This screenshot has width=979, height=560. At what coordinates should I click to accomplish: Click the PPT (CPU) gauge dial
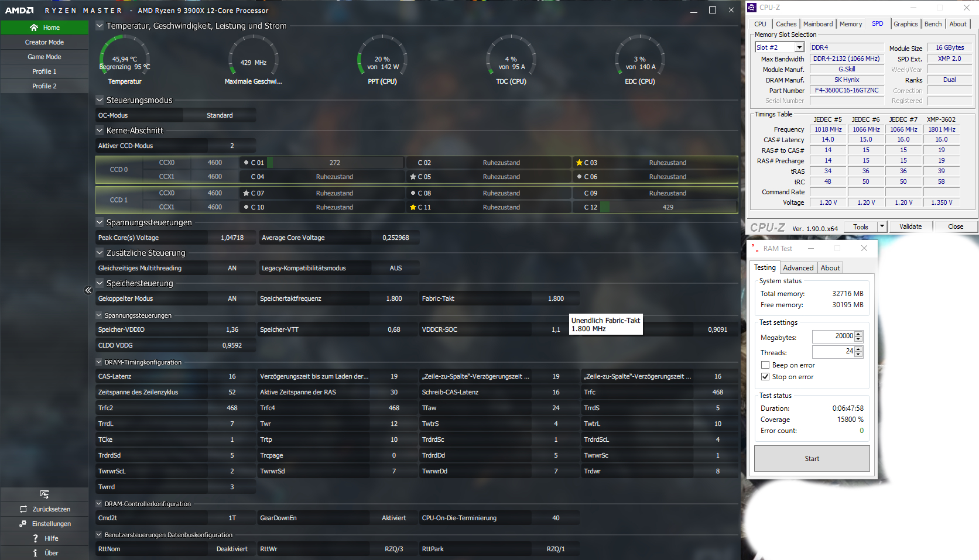pyautogui.click(x=382, y=56)
